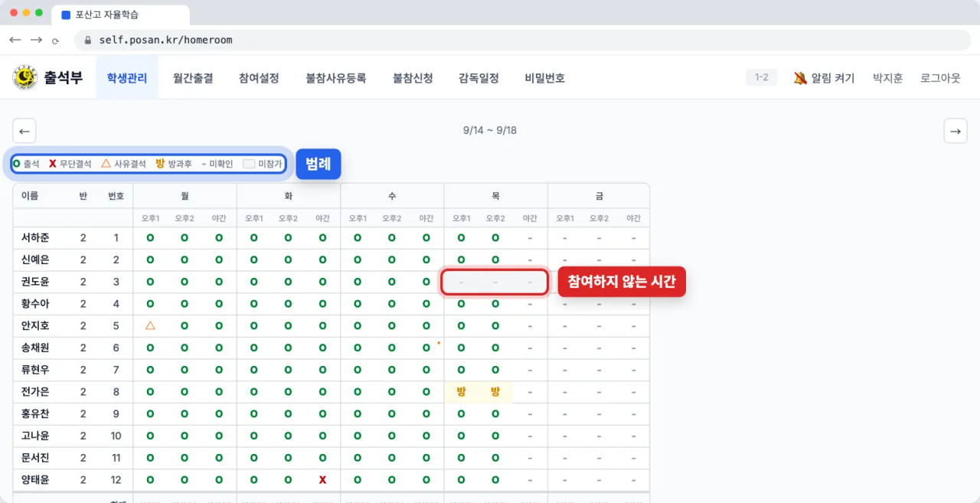Click browser forward arrow
This screenshot has height=503, width=980.
click(36, 40)
